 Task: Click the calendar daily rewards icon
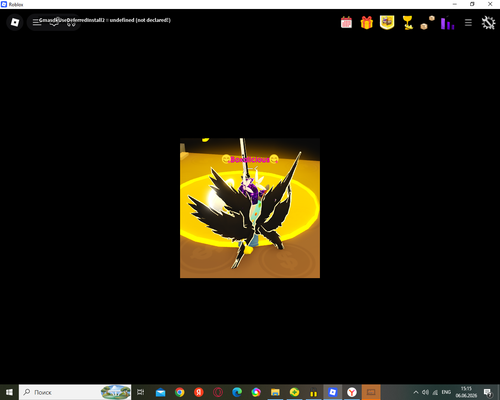click(x=346, y=23)
